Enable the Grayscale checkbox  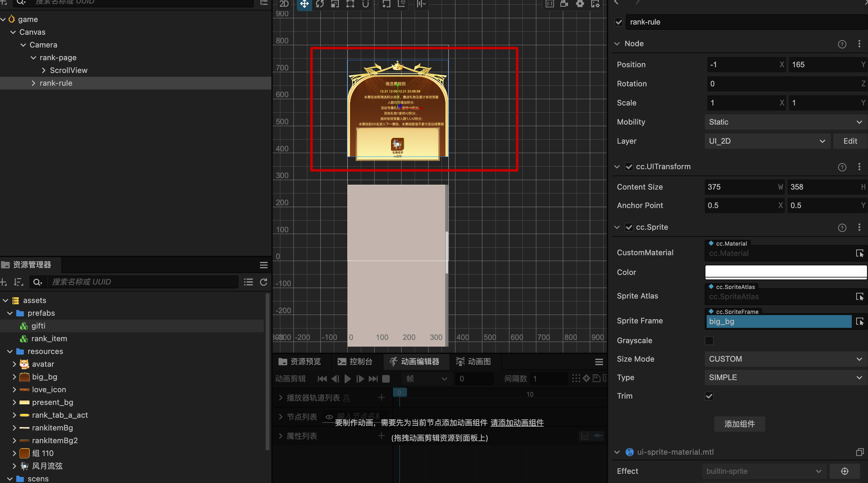(709, 341)
